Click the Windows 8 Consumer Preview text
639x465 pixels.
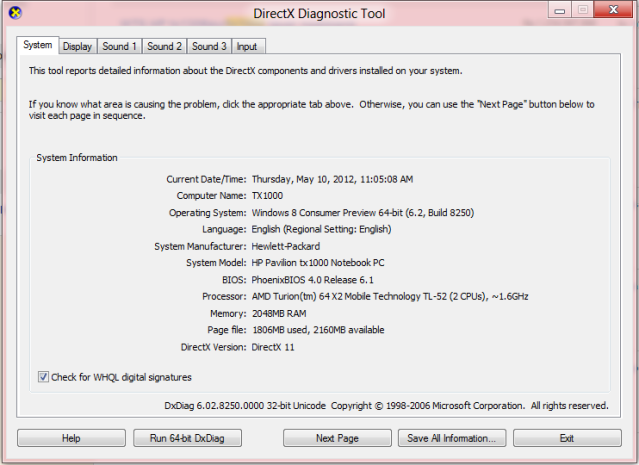(363, 213)
